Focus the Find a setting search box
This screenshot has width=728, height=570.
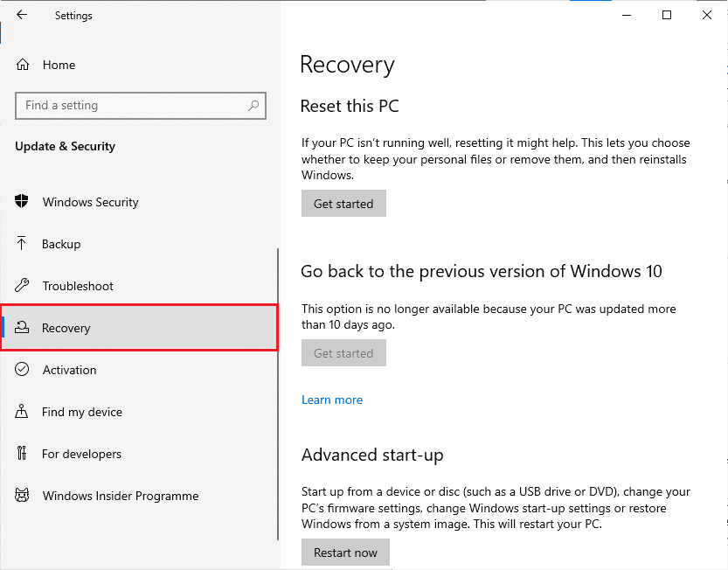pyautogui.click(x=140, y=106)
